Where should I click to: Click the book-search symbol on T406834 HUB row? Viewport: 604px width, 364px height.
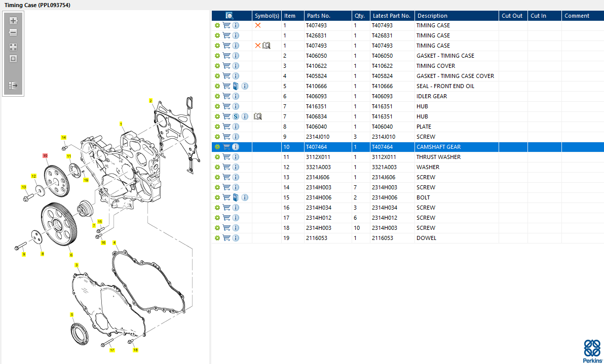(x=258, y=116)
